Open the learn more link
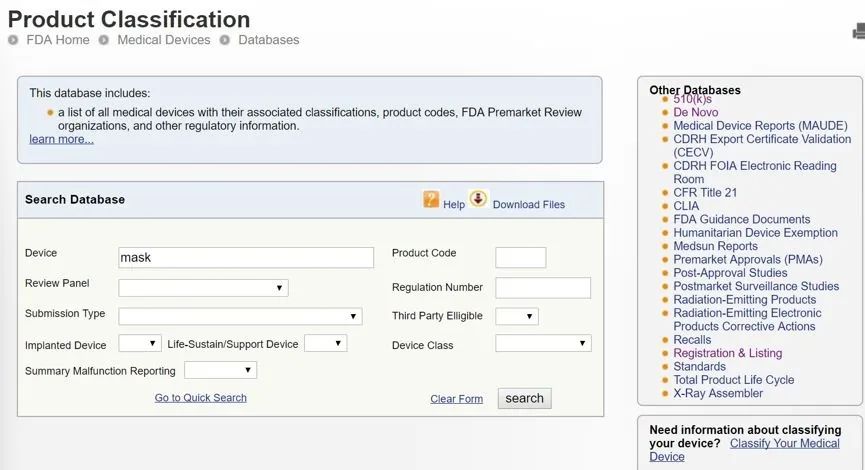 click(x=61, y=140)
